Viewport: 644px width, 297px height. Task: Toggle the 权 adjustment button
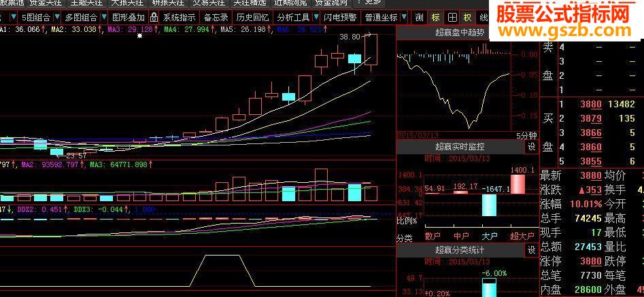tap(468, 17)
